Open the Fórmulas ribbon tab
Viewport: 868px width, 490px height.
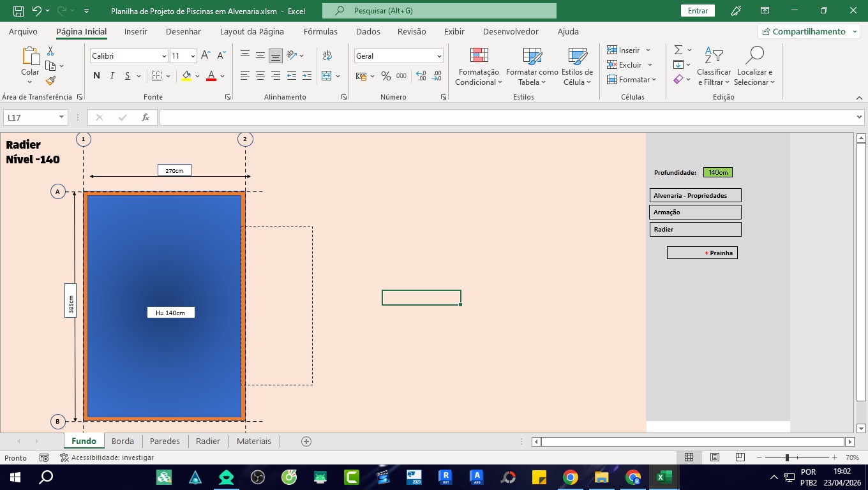coord(320,31)
